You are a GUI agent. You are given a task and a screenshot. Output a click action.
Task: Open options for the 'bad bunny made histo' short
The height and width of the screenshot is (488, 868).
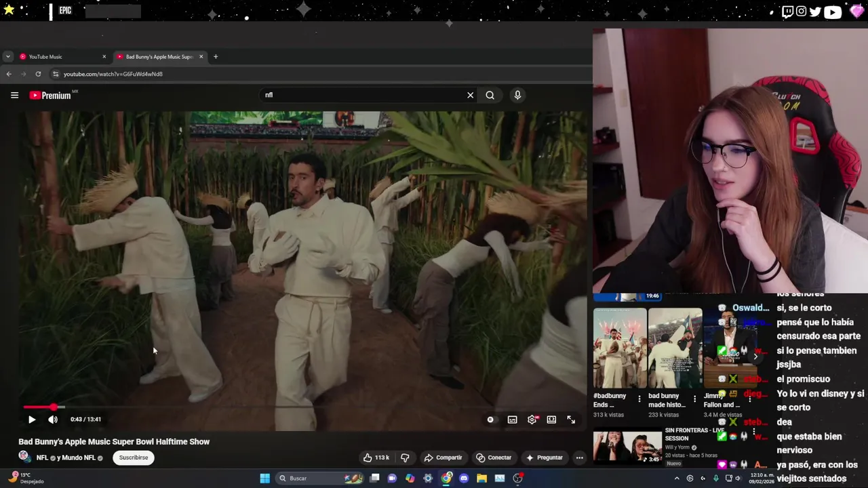[x=694, y=399]
